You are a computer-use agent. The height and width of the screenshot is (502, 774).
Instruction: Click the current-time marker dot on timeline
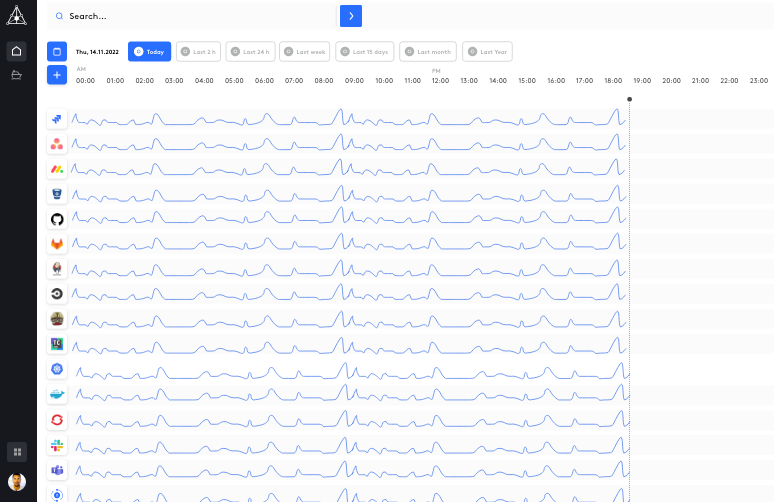coord(629,99)
